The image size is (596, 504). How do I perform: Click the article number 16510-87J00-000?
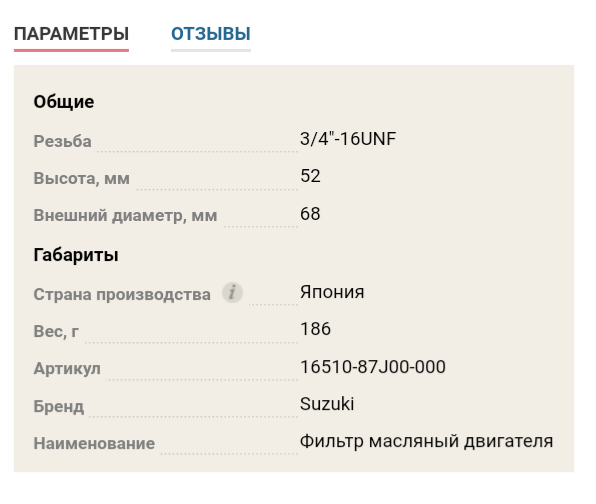pyautogui.click(x=372, y=367)
